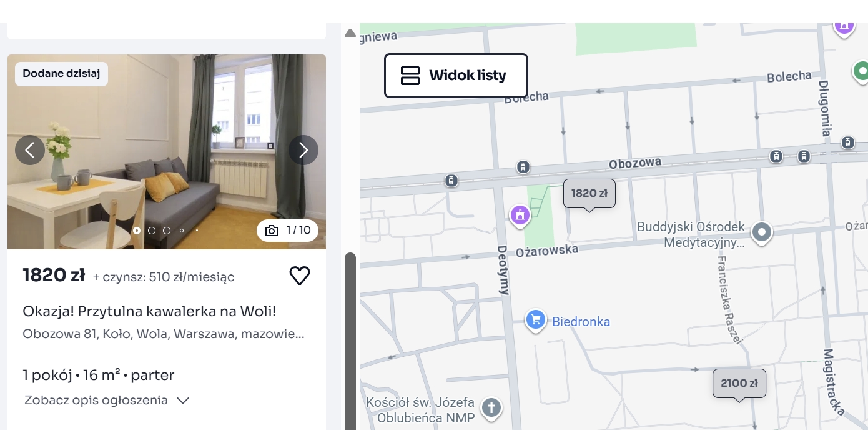Open the 2100 zł map price marker
This screenshot has width=868, height=430.
click(739, 384)
